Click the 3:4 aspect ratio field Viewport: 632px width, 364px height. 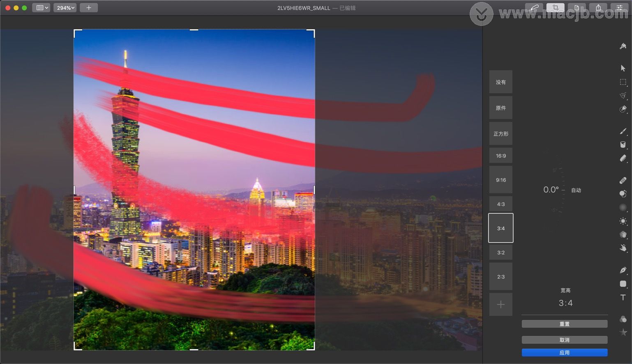tap(565, 303)
